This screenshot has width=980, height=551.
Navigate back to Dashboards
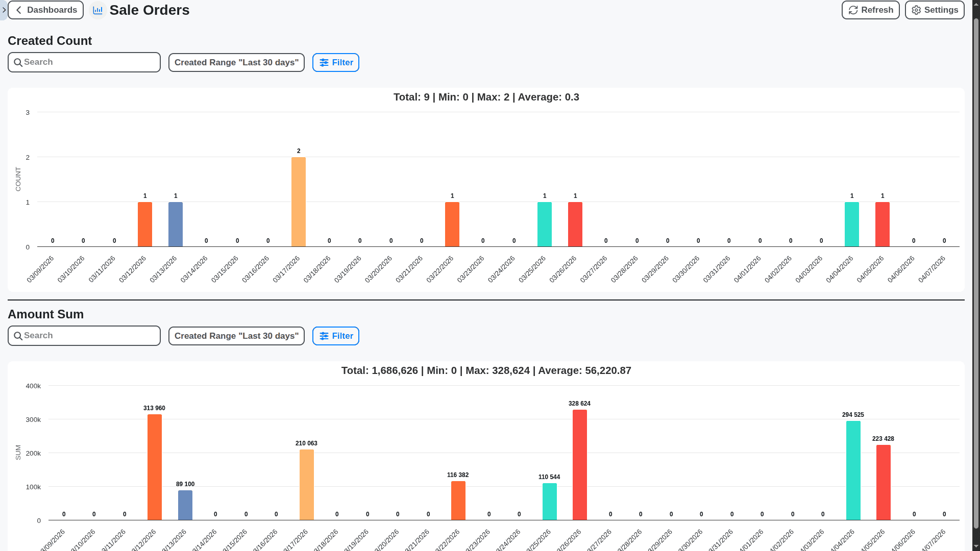[45, 10]
